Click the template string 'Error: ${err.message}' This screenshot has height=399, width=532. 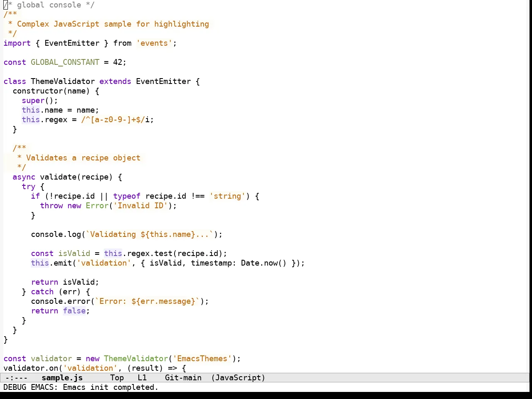click(x=147, y=301)
